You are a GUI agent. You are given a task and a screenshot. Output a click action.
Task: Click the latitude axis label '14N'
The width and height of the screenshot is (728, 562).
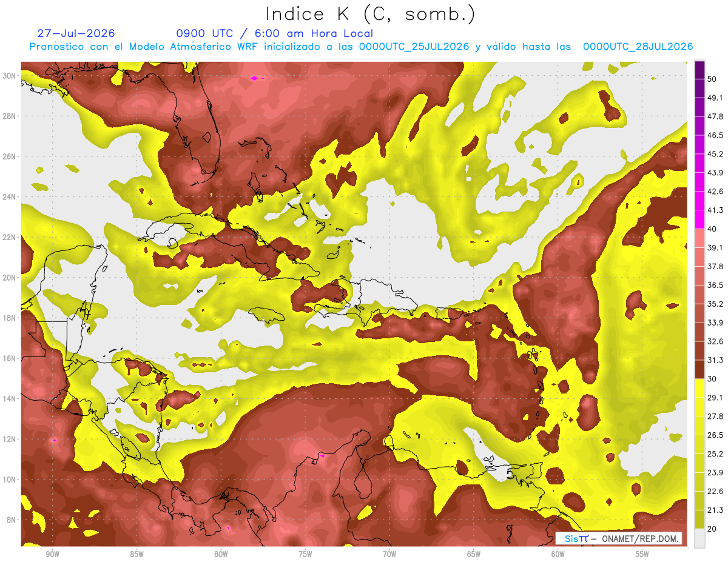pyautogui.click(x=9, y=398)
